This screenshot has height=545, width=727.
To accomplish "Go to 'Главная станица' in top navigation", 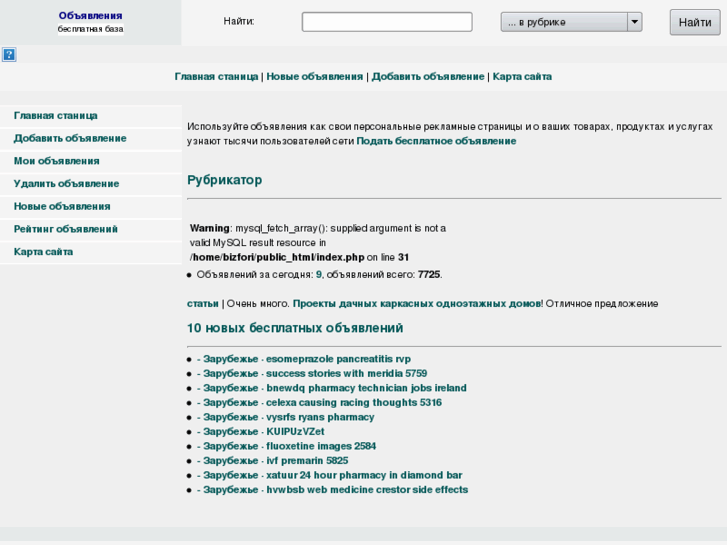I will (217, 77).
